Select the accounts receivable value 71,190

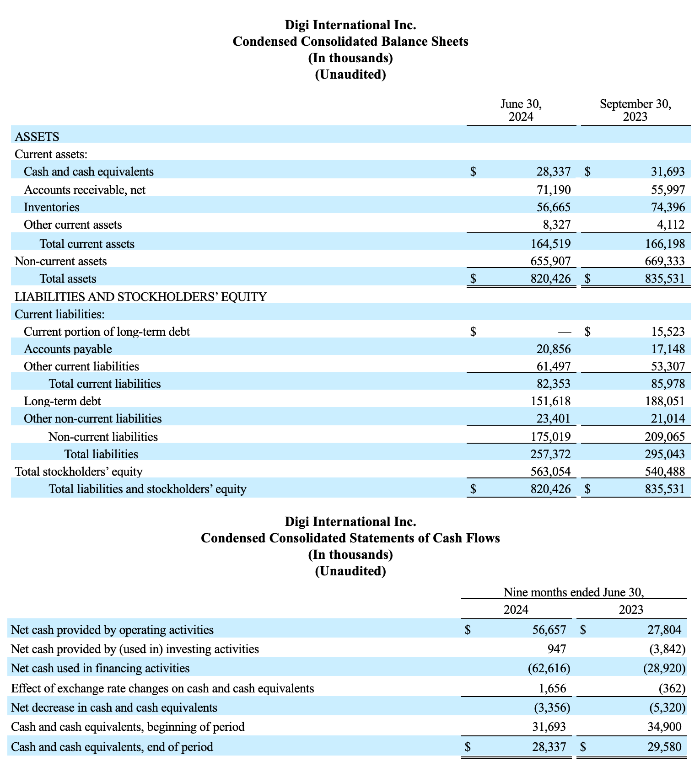(554, 189)
